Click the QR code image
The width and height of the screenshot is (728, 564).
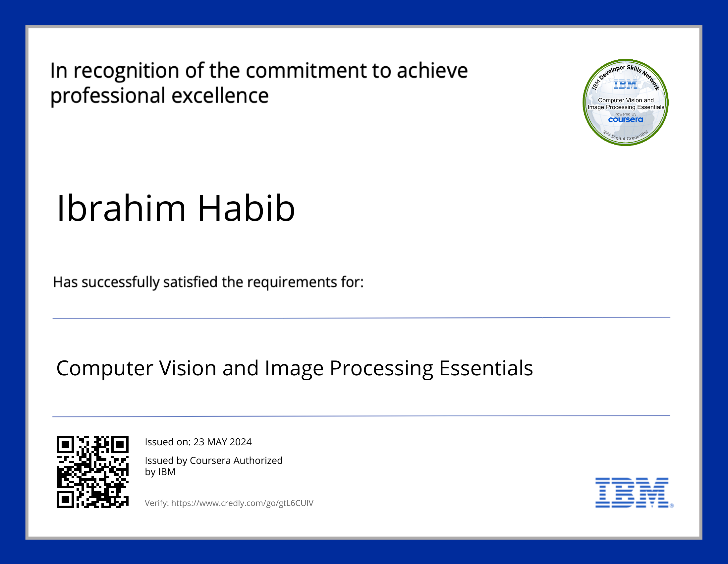92,472
